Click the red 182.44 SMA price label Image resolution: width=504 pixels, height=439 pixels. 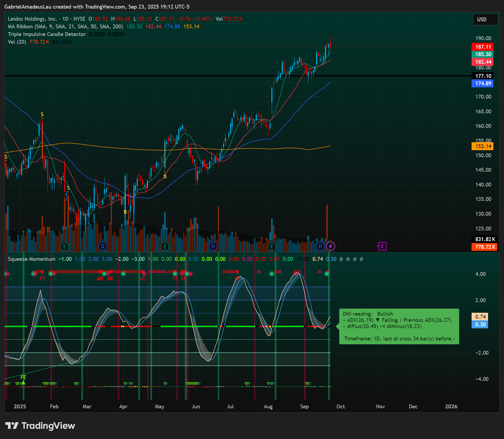pos(482,62)
